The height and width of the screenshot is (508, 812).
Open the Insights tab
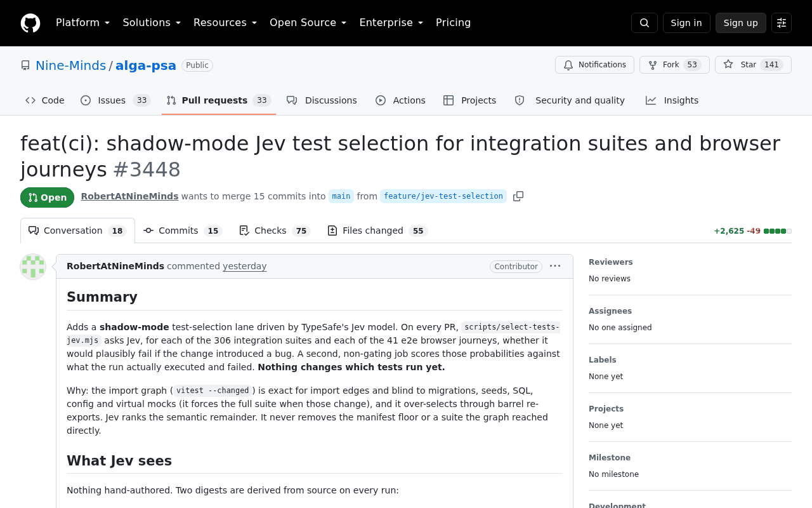tap(672, 100)
